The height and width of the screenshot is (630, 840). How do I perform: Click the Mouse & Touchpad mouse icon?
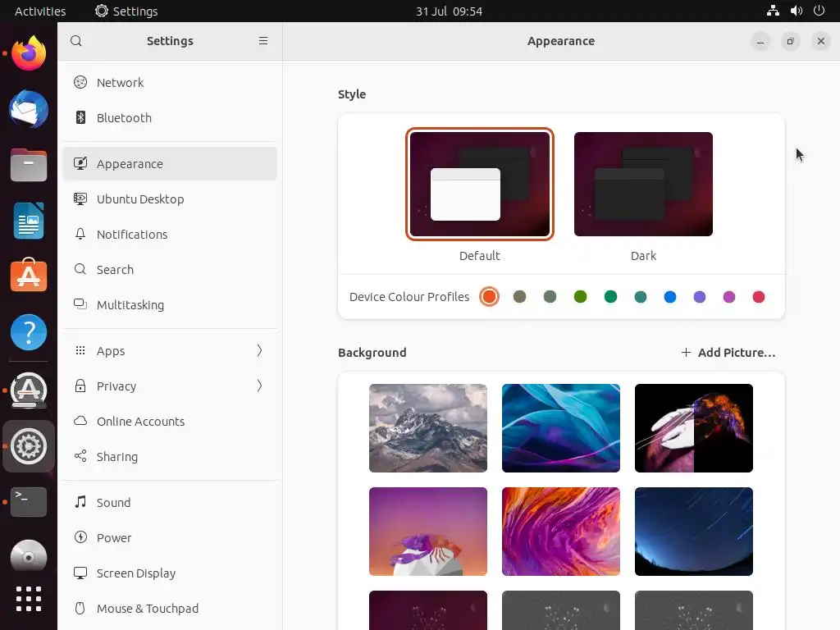[x=80, y=608]
